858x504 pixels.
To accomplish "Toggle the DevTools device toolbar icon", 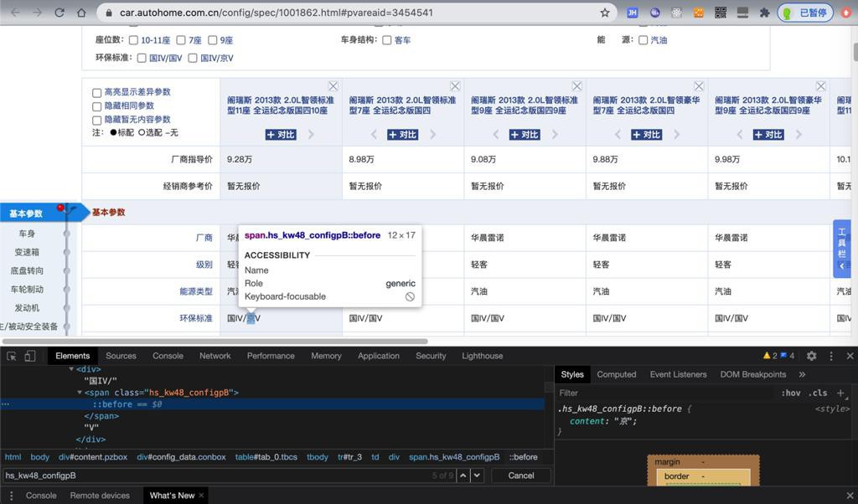I will pyautogui.click(x=29, y=356).
